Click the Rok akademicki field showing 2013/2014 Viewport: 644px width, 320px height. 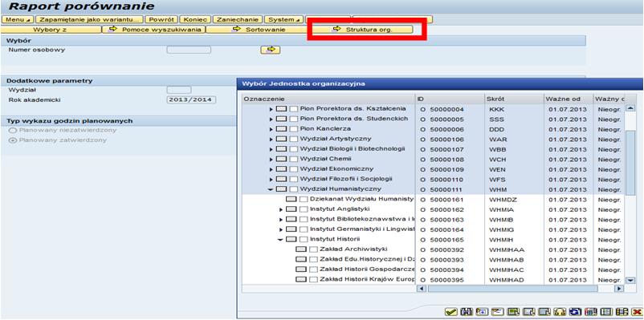click(191, 99)
